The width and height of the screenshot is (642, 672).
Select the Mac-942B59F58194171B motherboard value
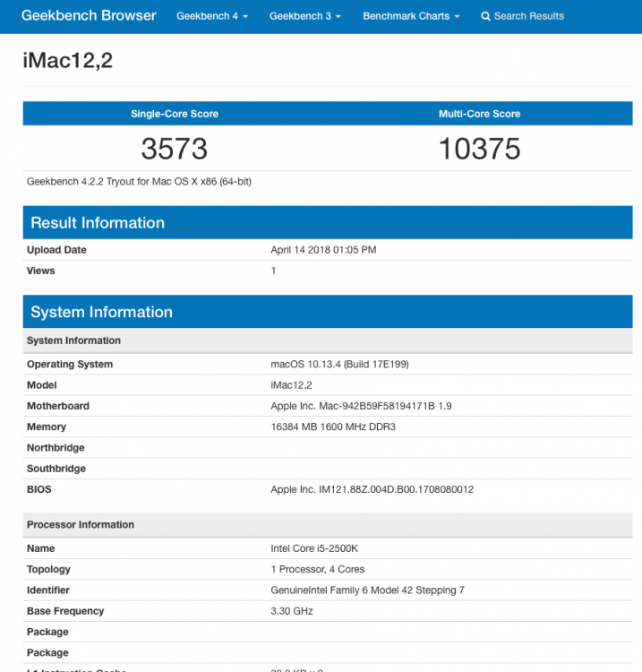pos(361,406)
